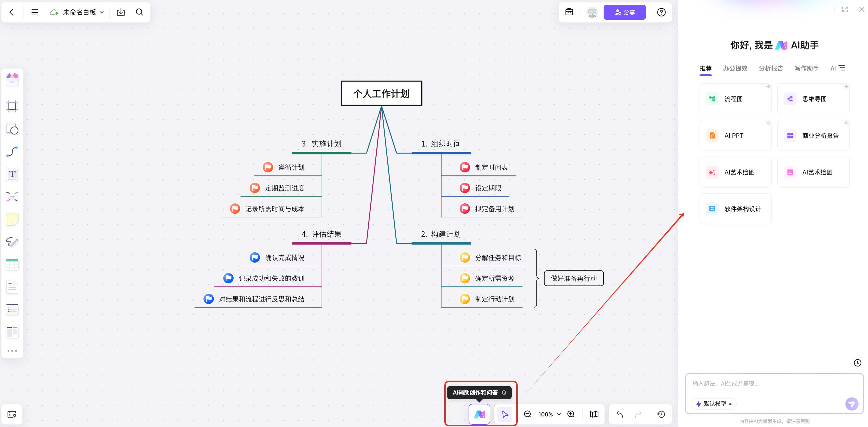Select the document text block tool
Screen dimensions: 868x427
pyautogui.click(x=12, y=287)
